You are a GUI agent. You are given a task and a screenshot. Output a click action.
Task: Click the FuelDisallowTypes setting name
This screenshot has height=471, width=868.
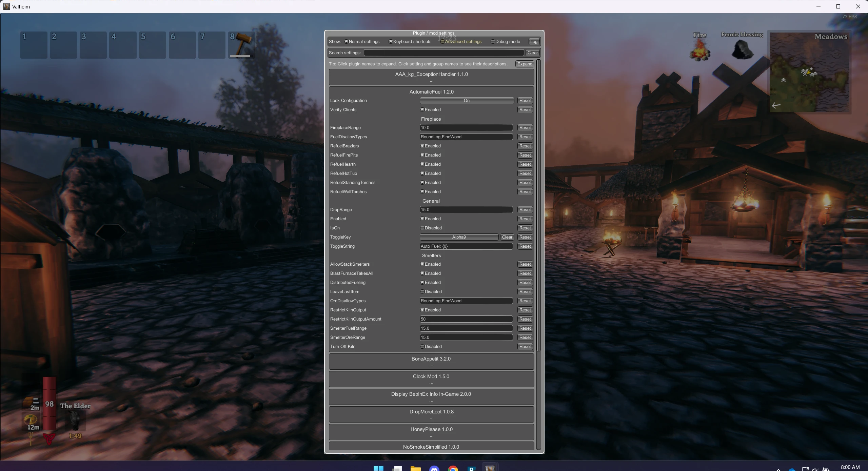349,137
